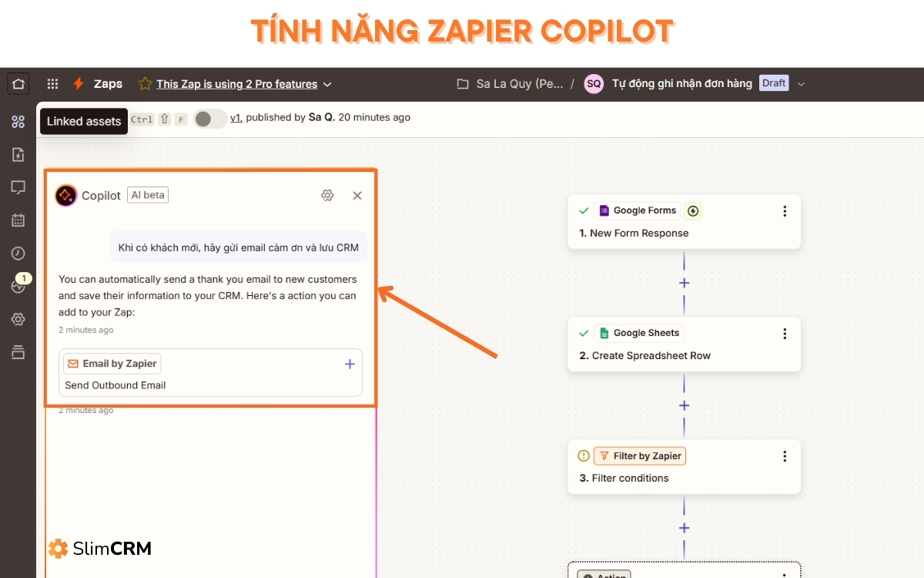Image resolution: width=924 pixels, height=578 pixels.
Task: Toggle the Zap on/off switch
Action: 209,119
